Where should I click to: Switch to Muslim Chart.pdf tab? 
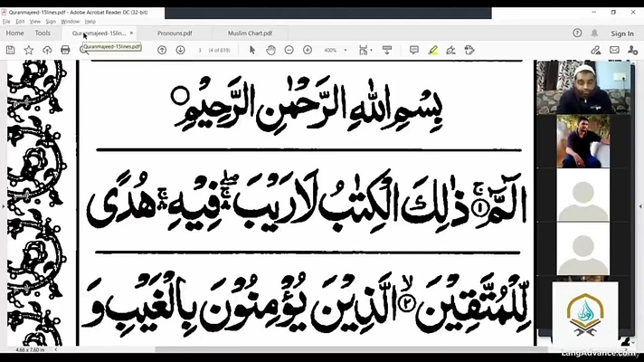(250, 33)
